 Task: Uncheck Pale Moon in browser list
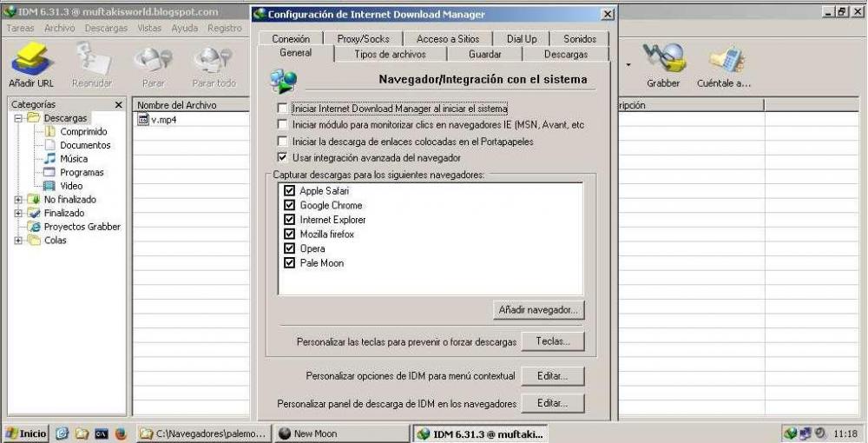(x=290, y=263)
